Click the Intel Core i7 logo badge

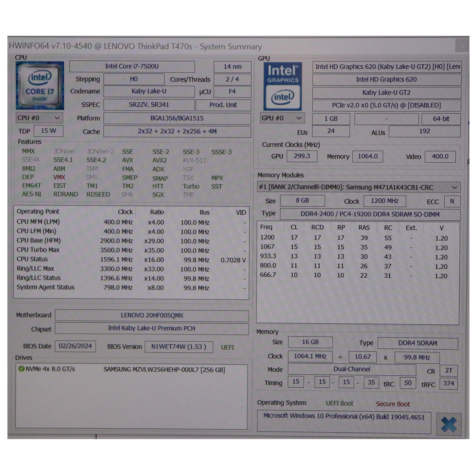tap(40, 85)
